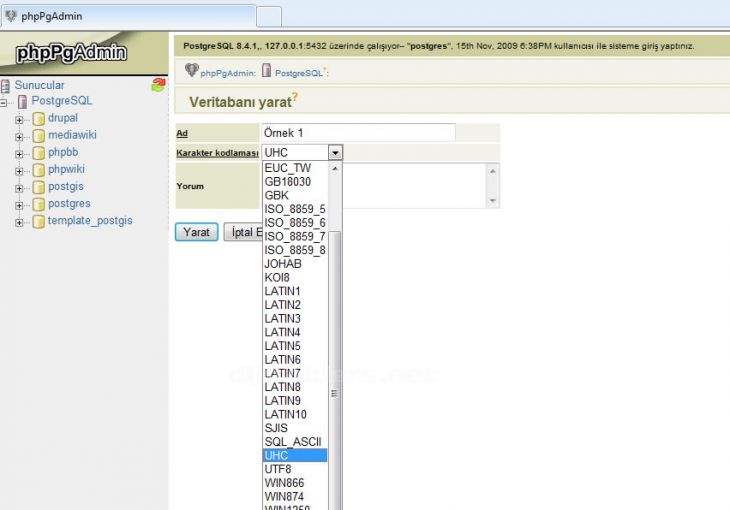
Task: Open a new browser tab
Action: pyautogui.click(x=269, y=17)
